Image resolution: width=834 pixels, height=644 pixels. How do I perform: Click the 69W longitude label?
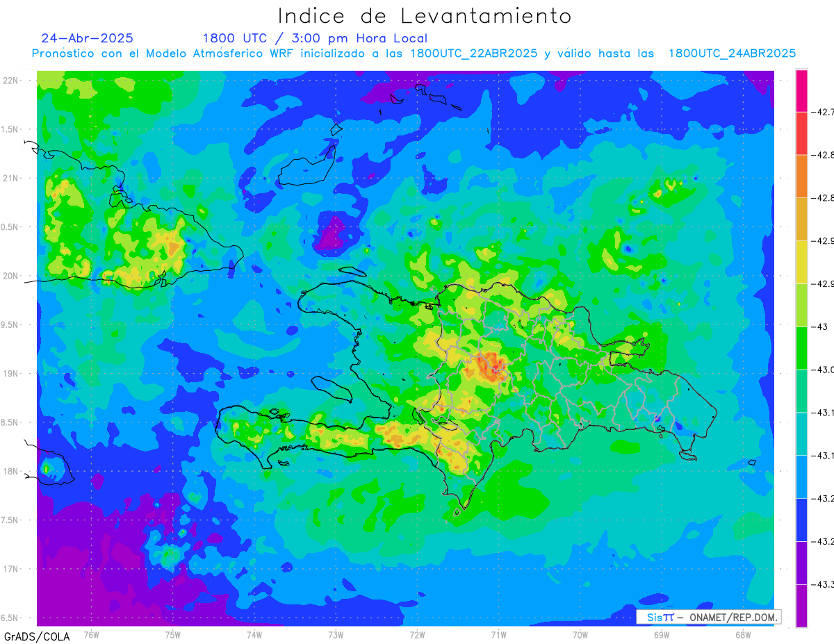[662, 634]
